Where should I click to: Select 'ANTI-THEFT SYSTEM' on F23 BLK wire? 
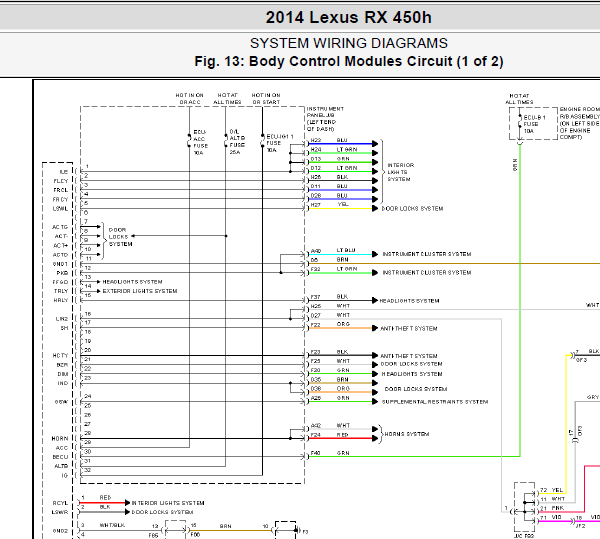click(409, 356)
